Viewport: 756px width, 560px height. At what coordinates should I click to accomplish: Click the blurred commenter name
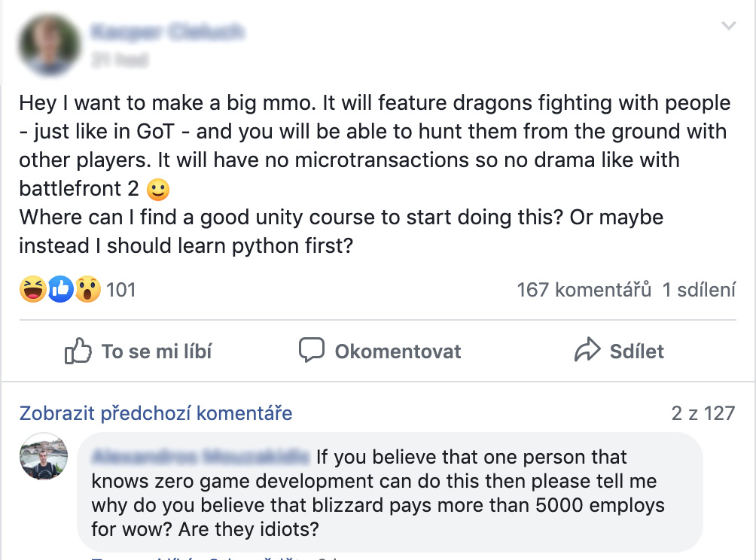point(200,456)
